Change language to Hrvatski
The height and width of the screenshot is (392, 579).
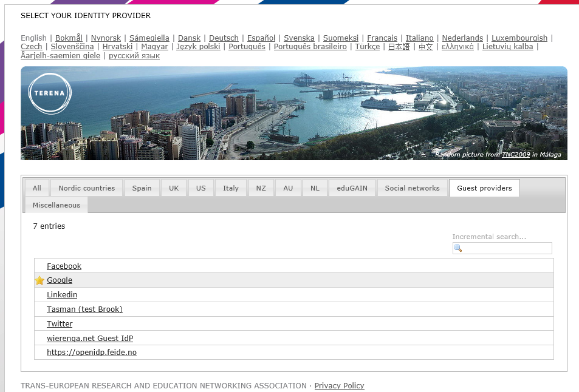[x=117, y=47]
